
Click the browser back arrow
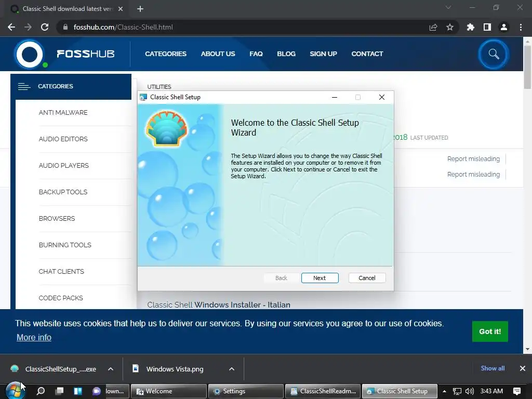coord(11,27)
